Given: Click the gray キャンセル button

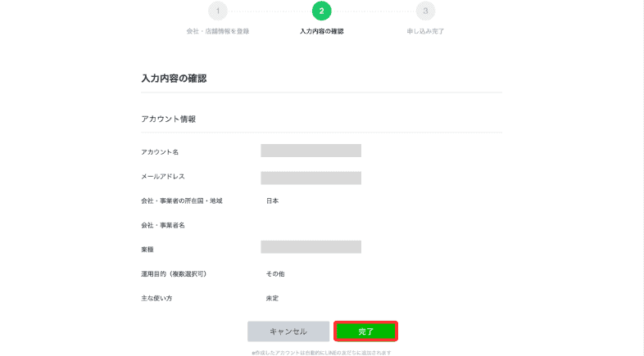Looking at the screenshot, I should 288,331.
